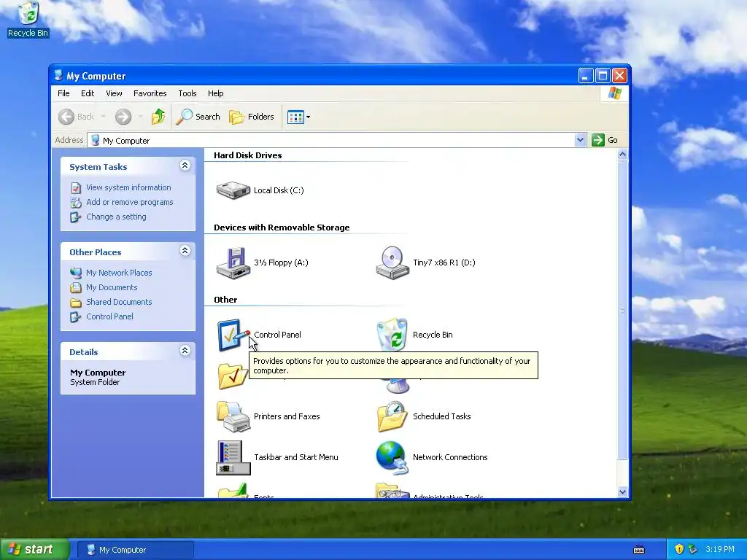Collapse the Details panel
The image size is (747, 560).
(x=185, y=351)
